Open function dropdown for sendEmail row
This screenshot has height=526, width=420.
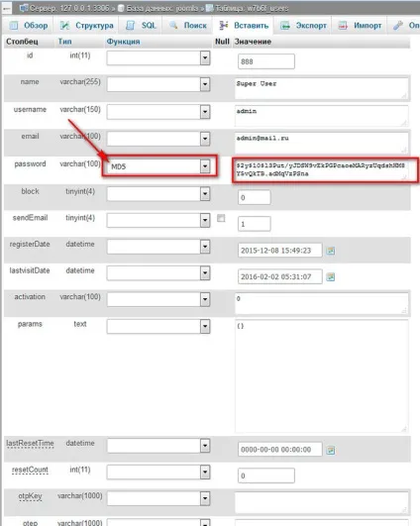pos(158,220)
